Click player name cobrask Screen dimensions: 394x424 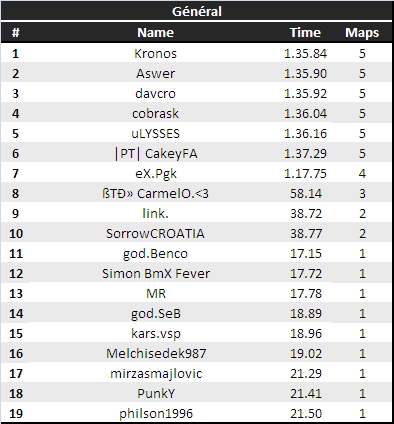tap(155, 113)
